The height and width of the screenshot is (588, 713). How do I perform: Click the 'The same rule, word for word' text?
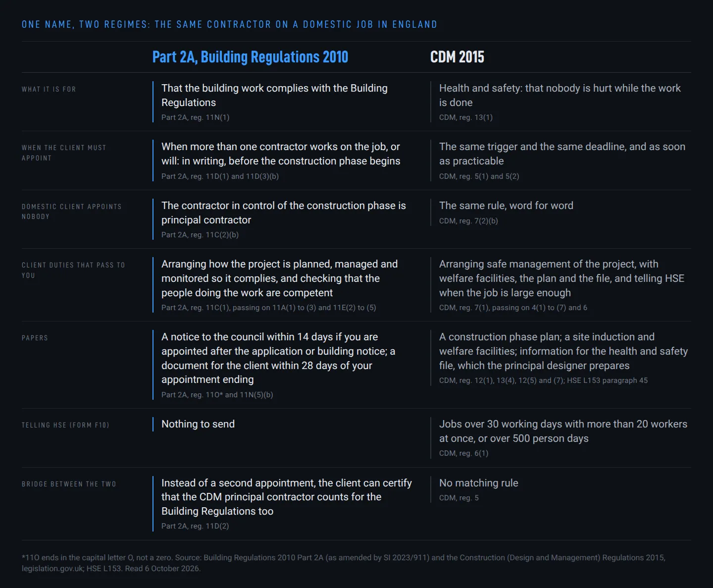pos(506,206)
